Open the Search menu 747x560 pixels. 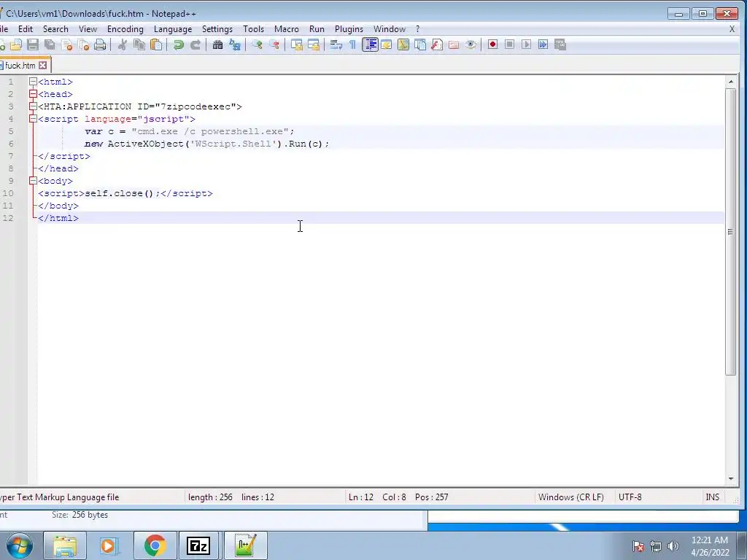(x=55, y=29)
